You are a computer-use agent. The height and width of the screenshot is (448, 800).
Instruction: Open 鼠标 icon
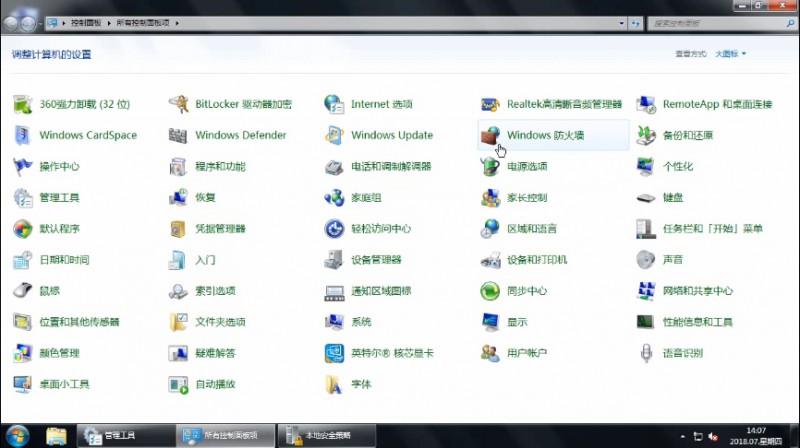coord(22,291)
